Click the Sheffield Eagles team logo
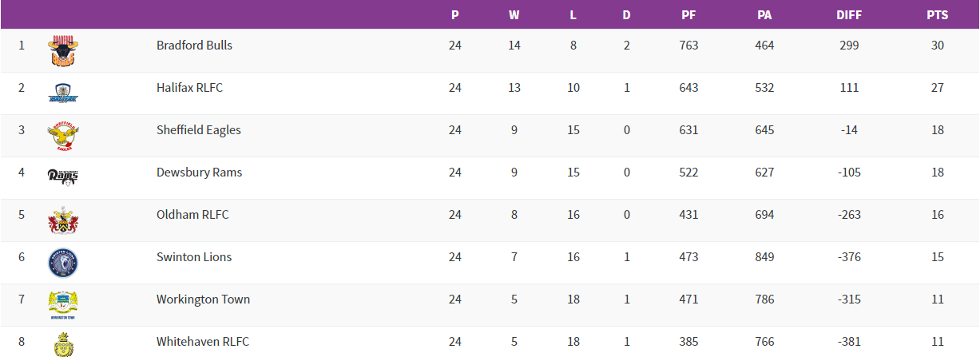Viewport: 980px width, 357px height. pyautogui.click(x=62, y=136)
